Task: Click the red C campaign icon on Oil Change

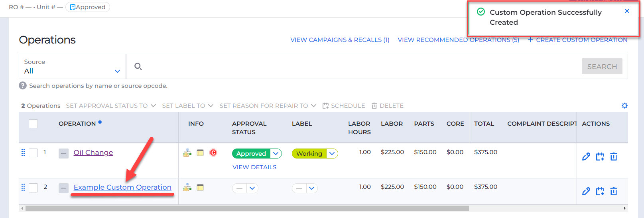Action: click(x=213, y=153)
